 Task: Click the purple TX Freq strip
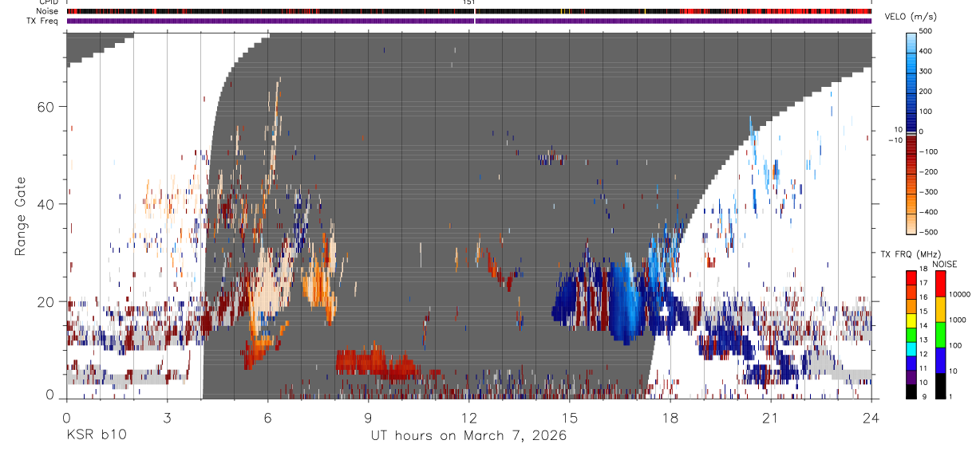pos(469,21)
